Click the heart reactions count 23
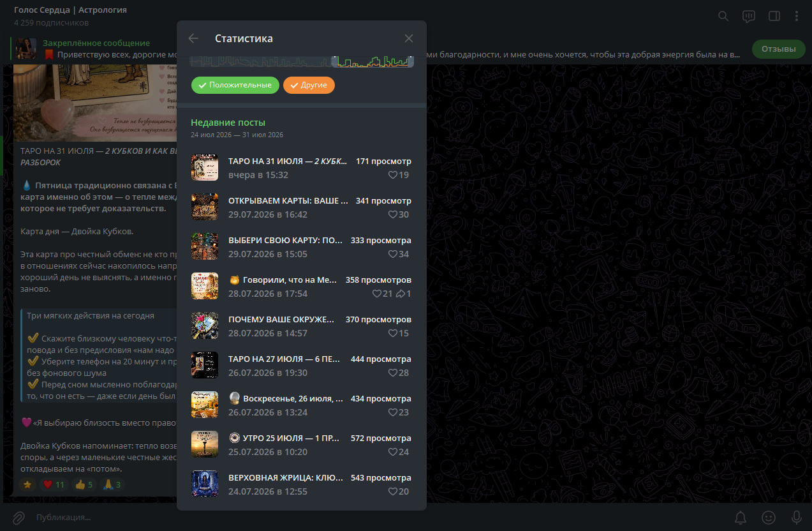The height and width of the screenshot is (531, 812). 399,412
